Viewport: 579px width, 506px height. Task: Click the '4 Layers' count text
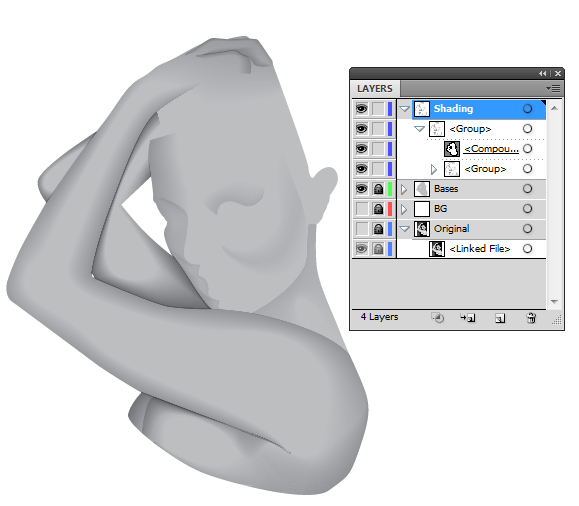(379, 317)
